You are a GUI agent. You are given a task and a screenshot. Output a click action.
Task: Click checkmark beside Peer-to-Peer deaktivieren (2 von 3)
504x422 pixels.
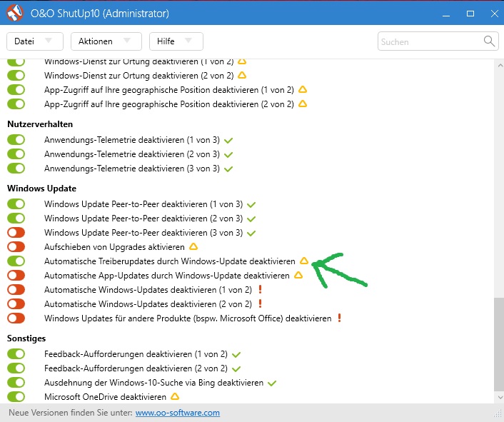251,219
